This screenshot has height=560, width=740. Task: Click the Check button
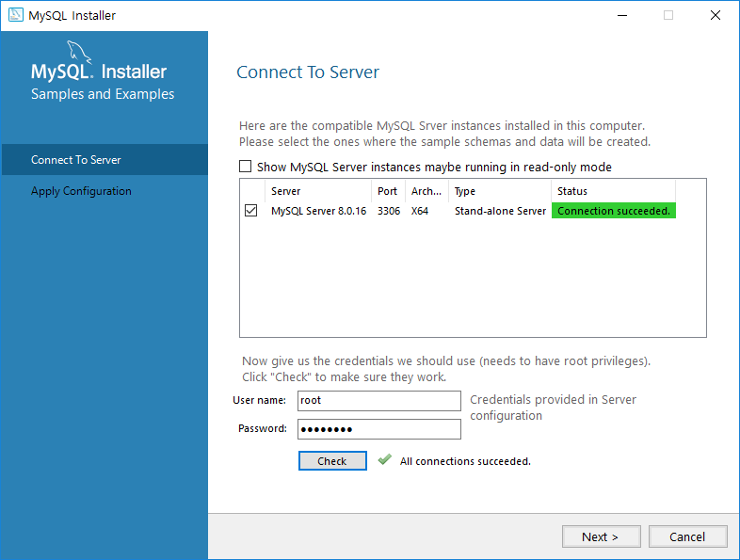click(332, 461)
